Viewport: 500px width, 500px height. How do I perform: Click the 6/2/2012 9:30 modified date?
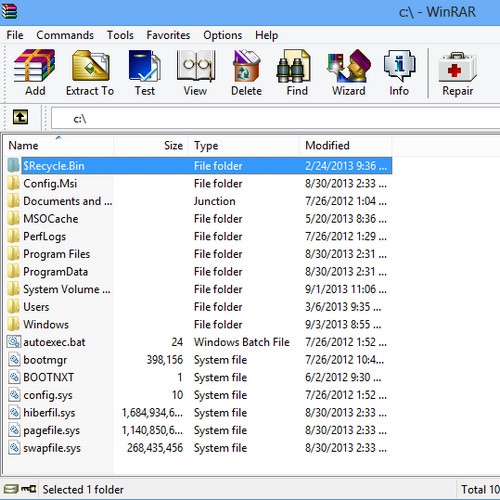[x=343, y=377]
